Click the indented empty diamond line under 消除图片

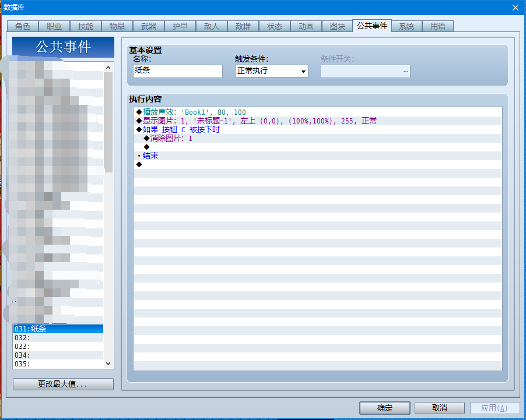pyautogui.click(x=318, y=147)
